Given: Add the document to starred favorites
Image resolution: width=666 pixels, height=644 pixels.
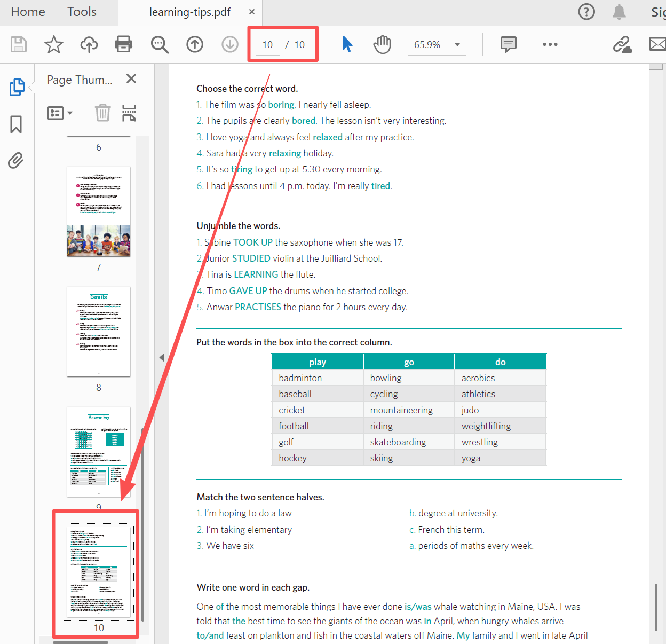Looking at the screenshot, I should [53, 44].
